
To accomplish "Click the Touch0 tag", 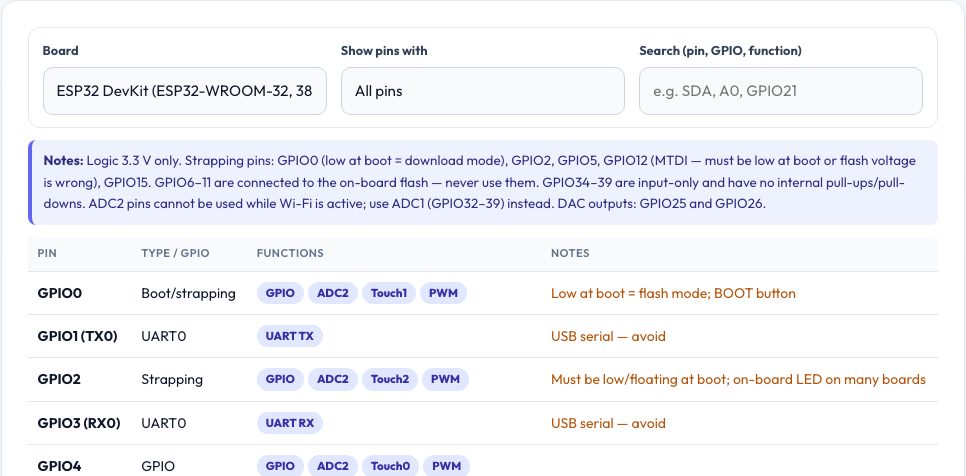I will pos(390,466).
